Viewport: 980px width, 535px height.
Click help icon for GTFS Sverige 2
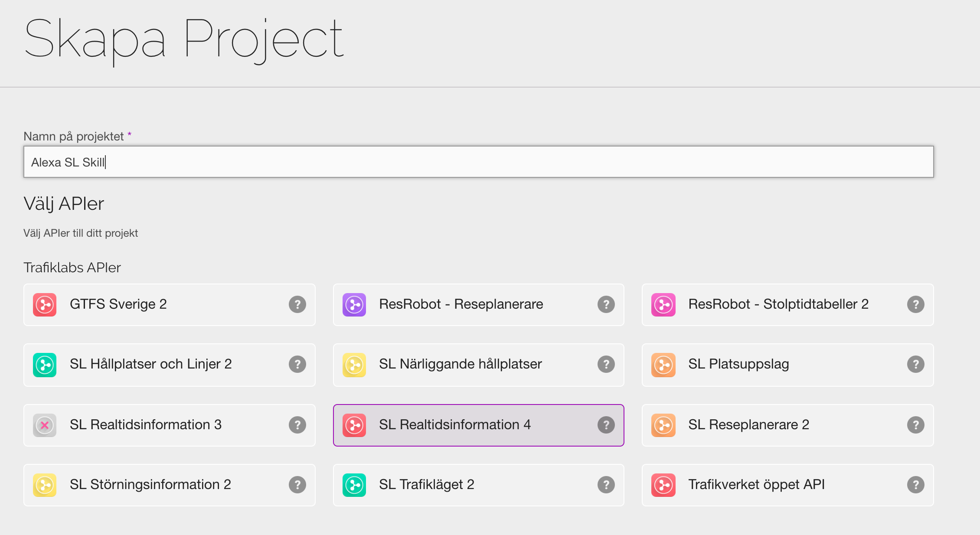pyautogui.click(x=297, y=304)
